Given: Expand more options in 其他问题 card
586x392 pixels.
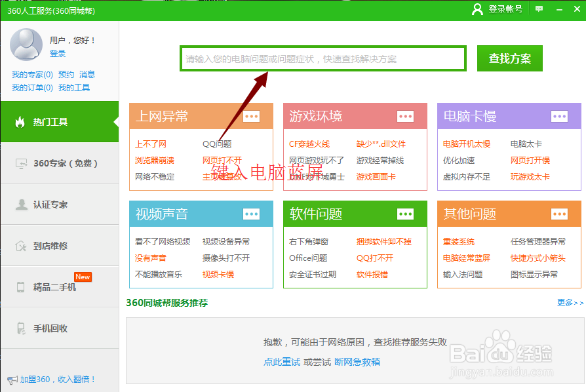Looking at the screenshot, I should (x=560, y=214).
